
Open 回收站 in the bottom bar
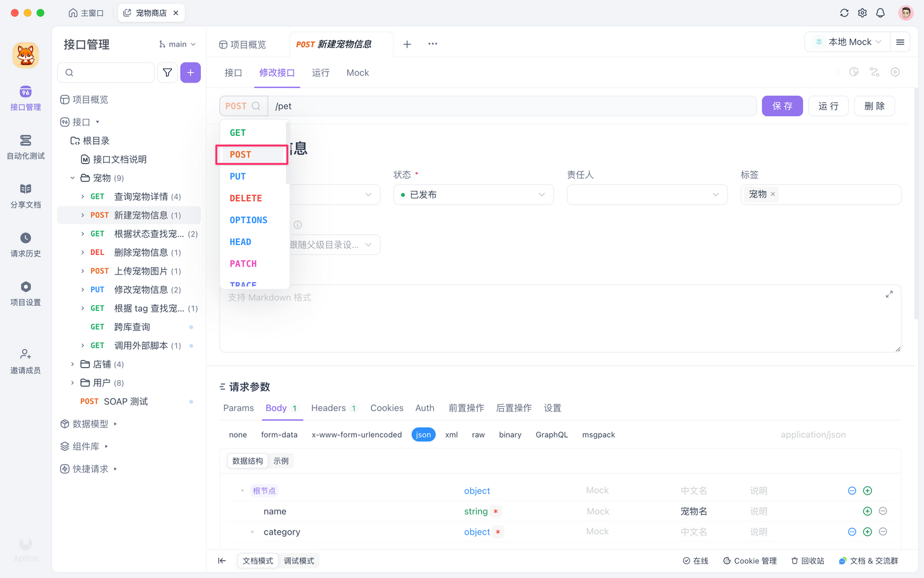pos(807,560)
